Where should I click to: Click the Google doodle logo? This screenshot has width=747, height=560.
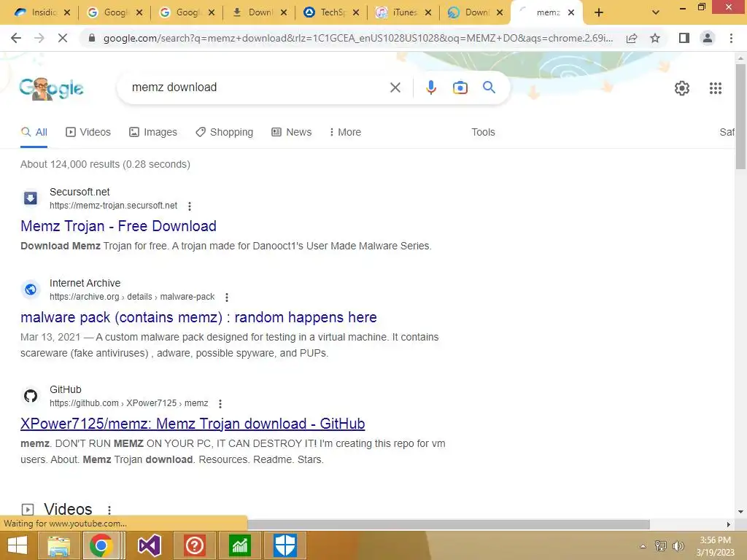pos(52,88)
